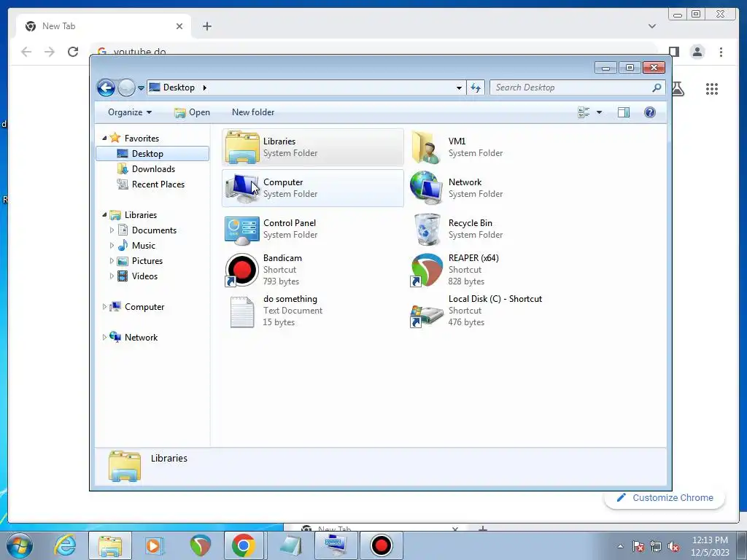Image resolution: width=747 pixels, height=560 pixels.
Task: Collapse the Favorites tree group
Action: tap(104, 138)
